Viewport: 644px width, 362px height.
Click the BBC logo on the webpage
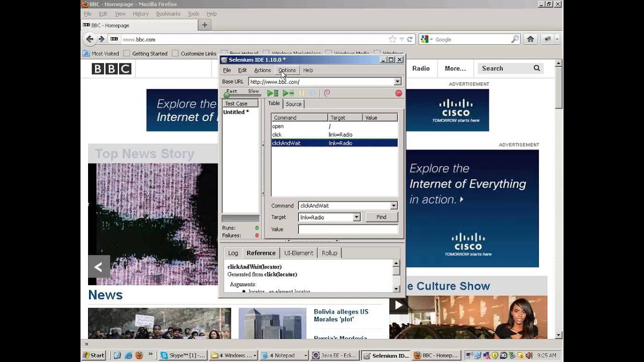point(111,68)
